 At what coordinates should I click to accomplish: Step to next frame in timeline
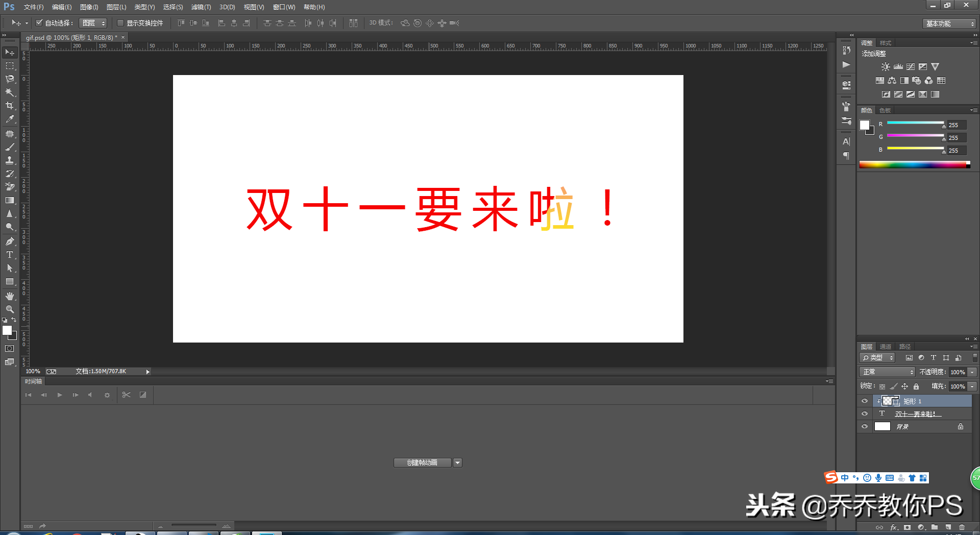click(x=76, y=395)
